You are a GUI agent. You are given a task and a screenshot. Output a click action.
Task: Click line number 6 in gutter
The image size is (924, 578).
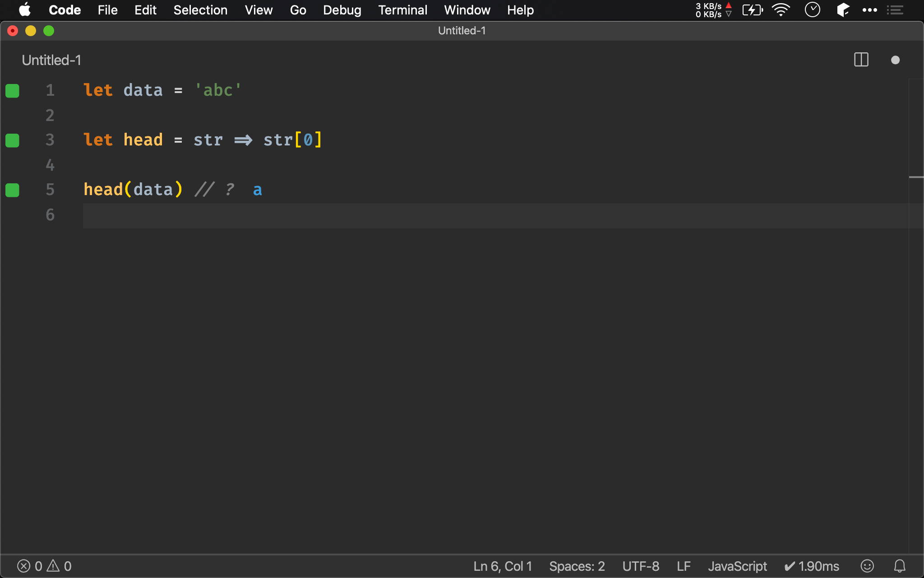coord(50,215)
